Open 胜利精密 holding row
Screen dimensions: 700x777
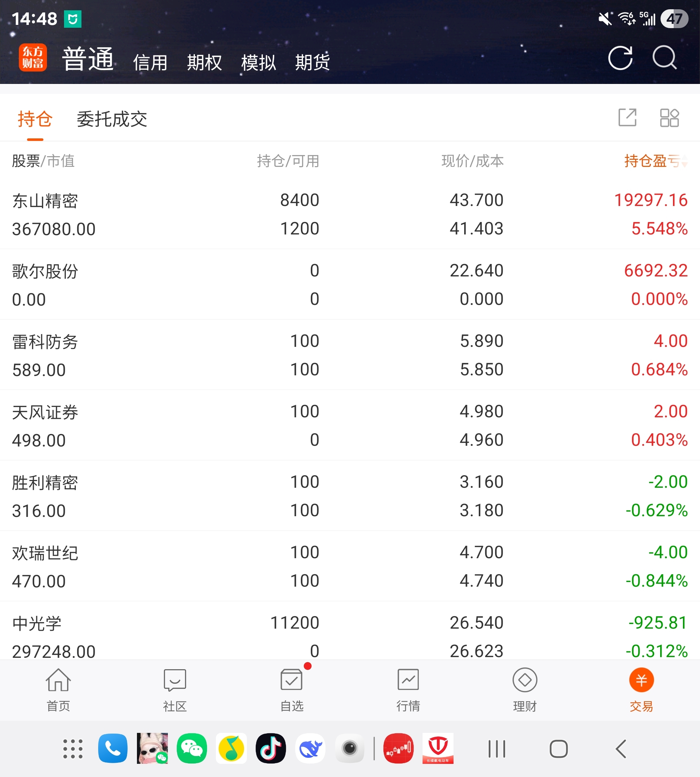pyautogui.click(x=350, y=496)
